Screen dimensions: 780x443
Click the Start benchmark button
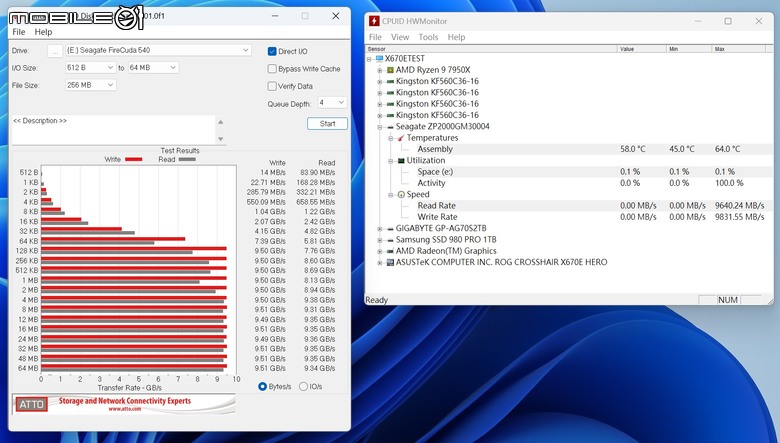tap(327, 124)
